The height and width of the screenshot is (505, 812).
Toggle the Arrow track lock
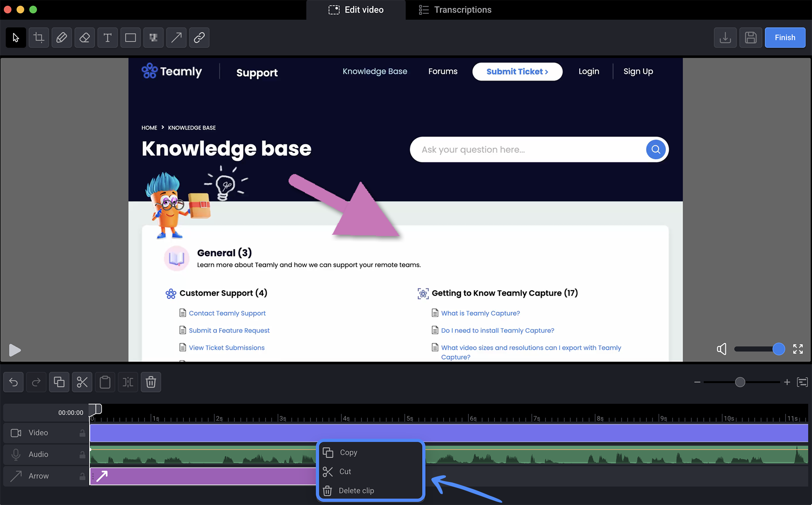82,476
